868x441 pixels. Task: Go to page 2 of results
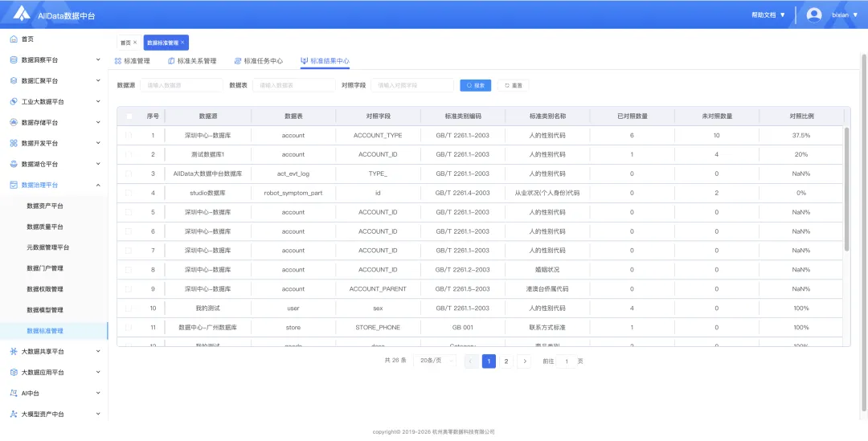click(x=506, y=361)
